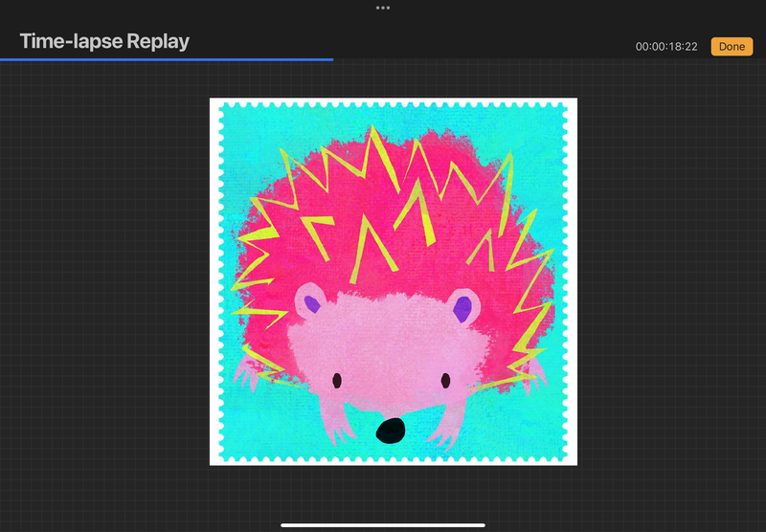Open the three-dot multitasking menu
Viewport: 766px width, 532px height.
(x=383, y=8)
